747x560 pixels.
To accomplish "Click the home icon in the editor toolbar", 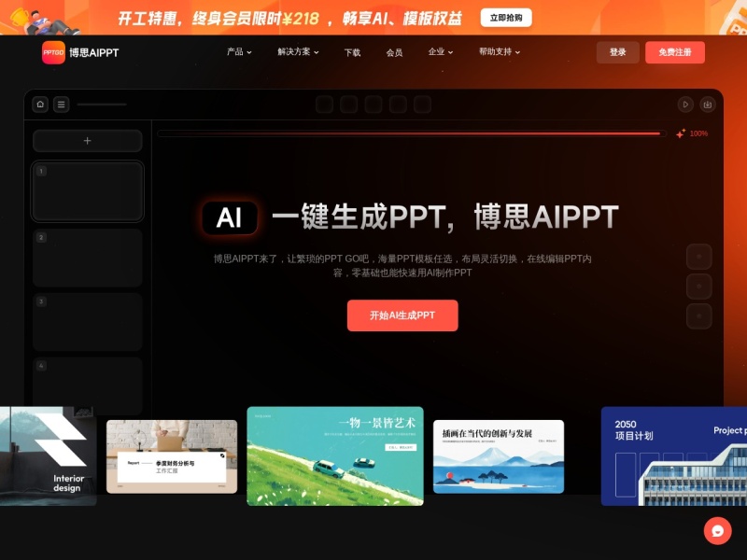I will [39, 105].
